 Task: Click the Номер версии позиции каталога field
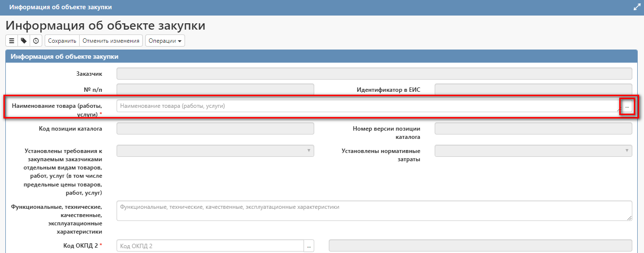point(533,129)
